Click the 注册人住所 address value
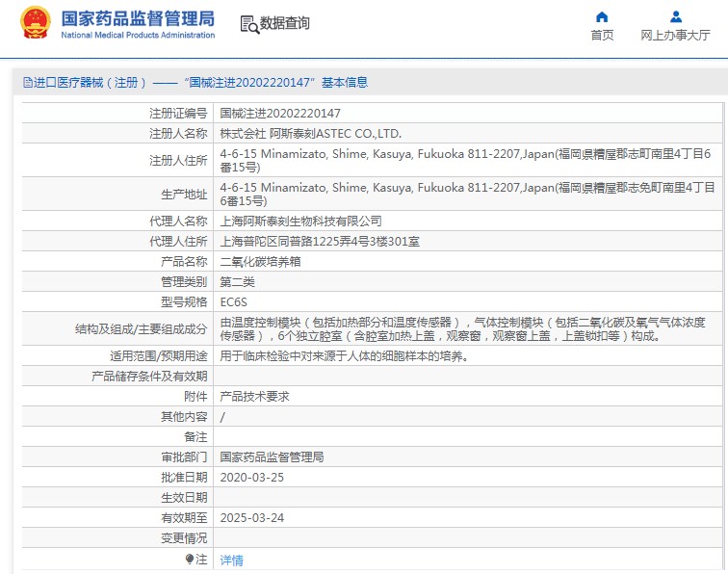Viewport: 728px width, 574px height. [465, 160]
